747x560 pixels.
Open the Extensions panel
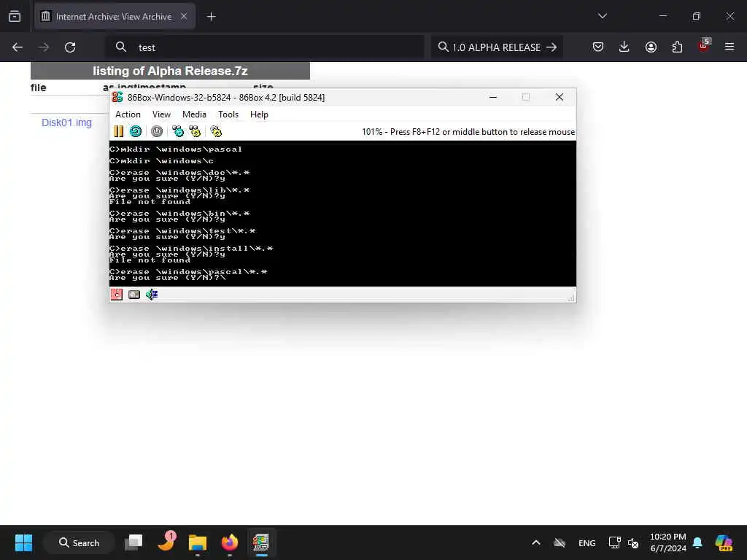(x=677, y=47)
